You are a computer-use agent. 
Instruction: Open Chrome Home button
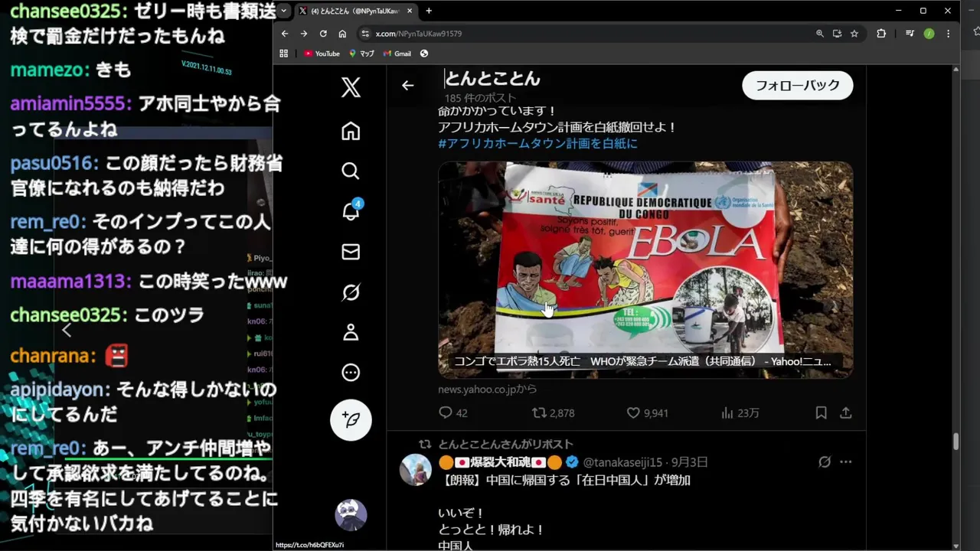pos(342,34)
